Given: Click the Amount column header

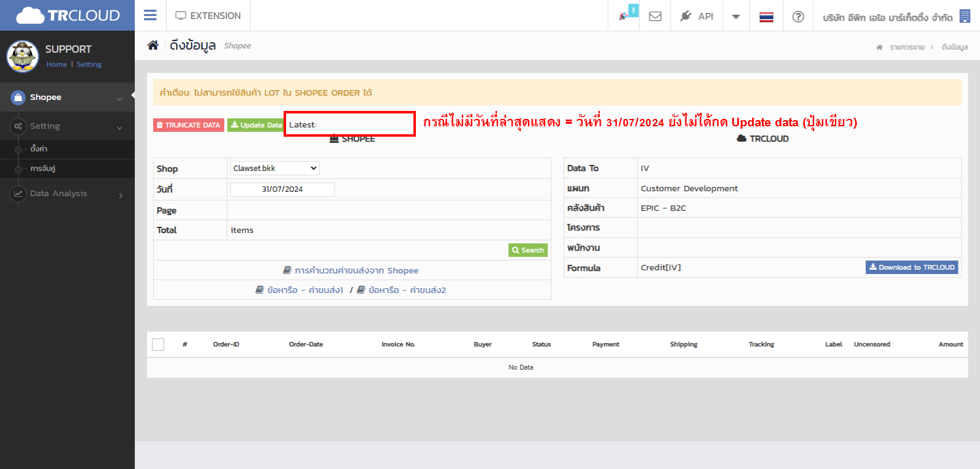Looking at the screenshot, I should tap(951, 345).
